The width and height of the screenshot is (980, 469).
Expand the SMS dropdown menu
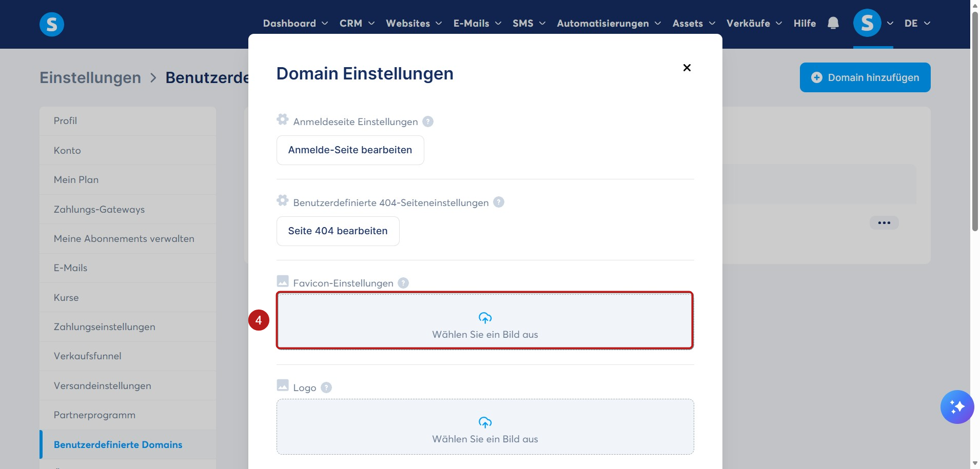529,23
